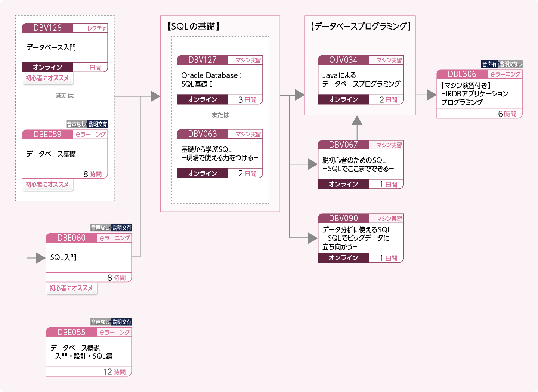Click the DBV067 course code header
538x392 pixels.
[343, 145]
